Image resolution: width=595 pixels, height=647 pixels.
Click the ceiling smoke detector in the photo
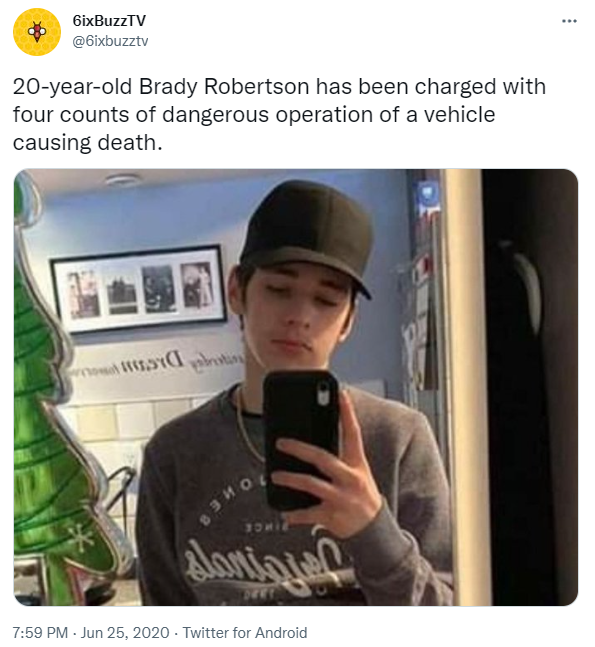pos(123,180)
